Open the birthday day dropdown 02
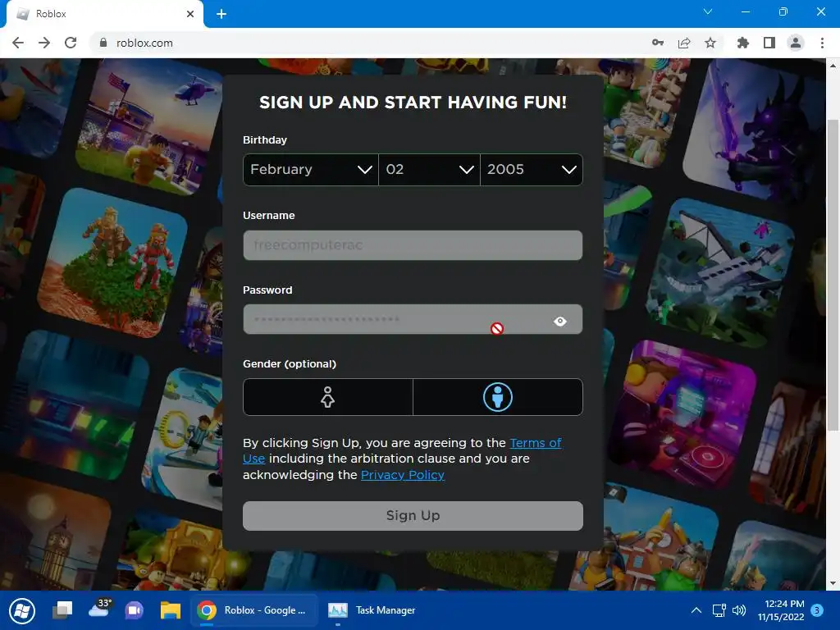 429,169
